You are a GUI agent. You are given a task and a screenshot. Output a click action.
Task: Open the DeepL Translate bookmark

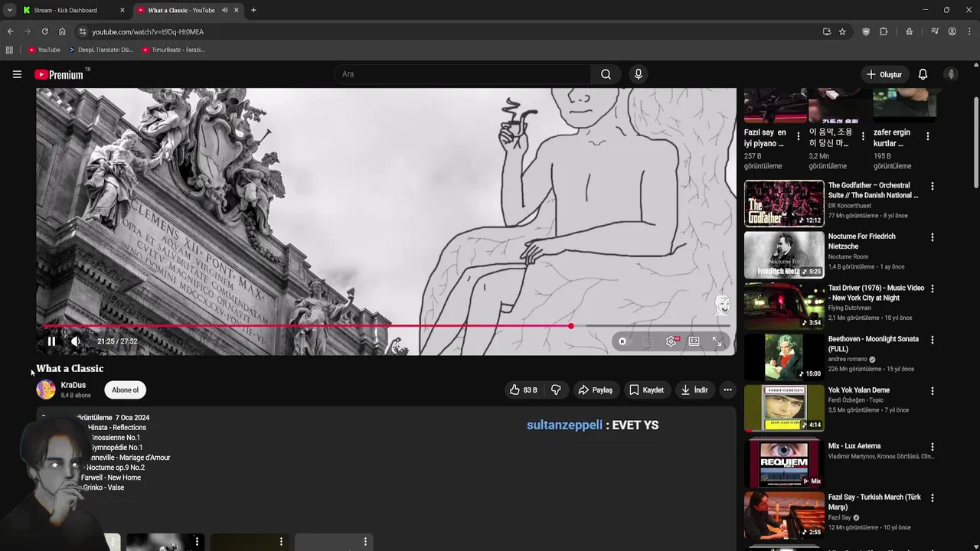(x=100, y=50)
